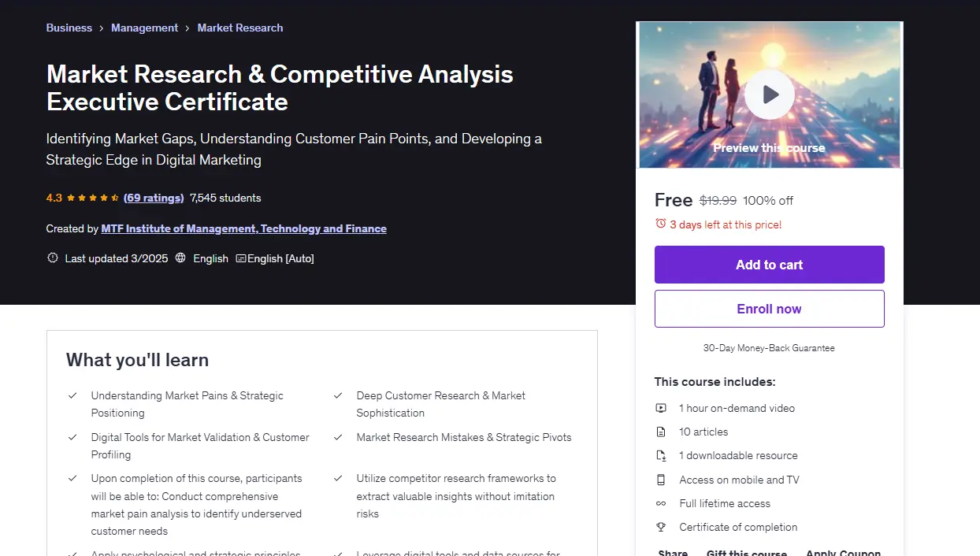Click the English language text
The width and height of the screenshot is (980, 556).
[210, 258]
